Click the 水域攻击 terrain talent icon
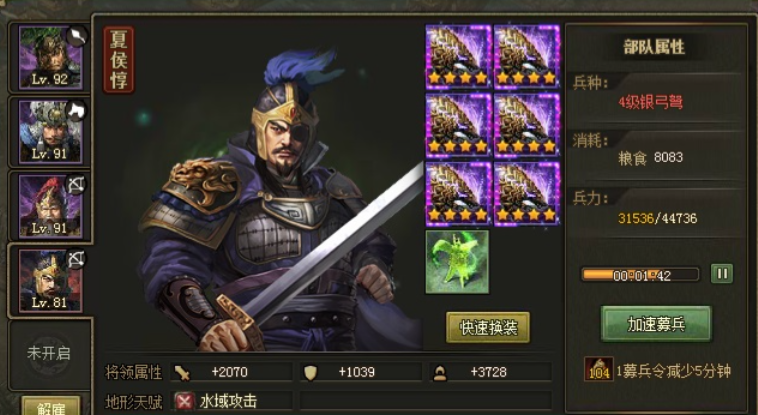This screenshot has height=415, width=758. pyautogui.click(x=184, y=401)
